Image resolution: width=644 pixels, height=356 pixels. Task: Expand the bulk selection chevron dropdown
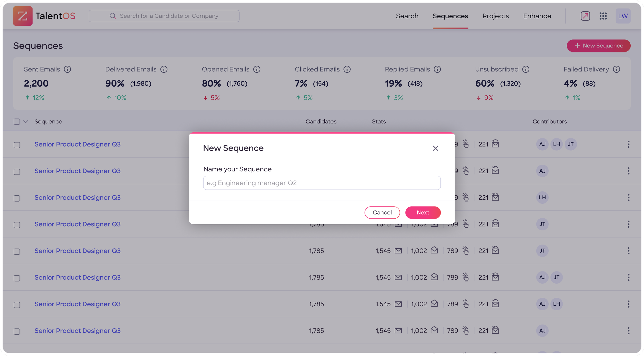click(x=26, y=122)
